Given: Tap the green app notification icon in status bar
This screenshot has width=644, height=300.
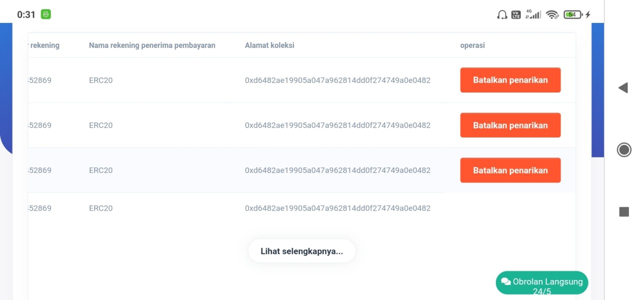Looking at the screenshot, I should (x=46, y=14).
